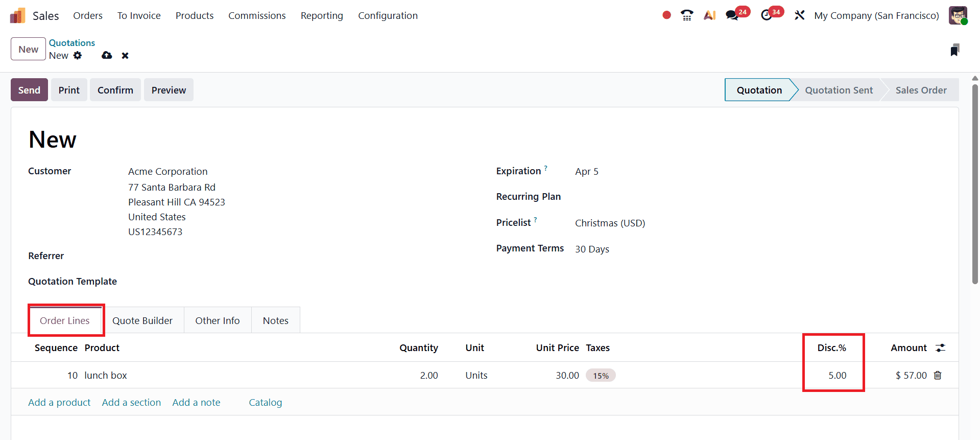The image size is (980, 440).
Task: Select the Quotation status stage
Action: [759, 90]
